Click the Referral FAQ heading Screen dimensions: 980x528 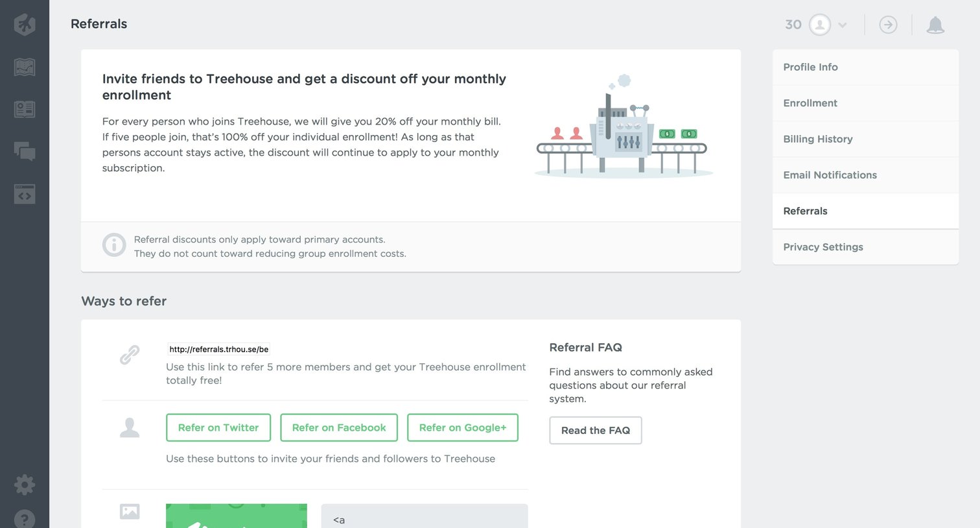point(585,348)
